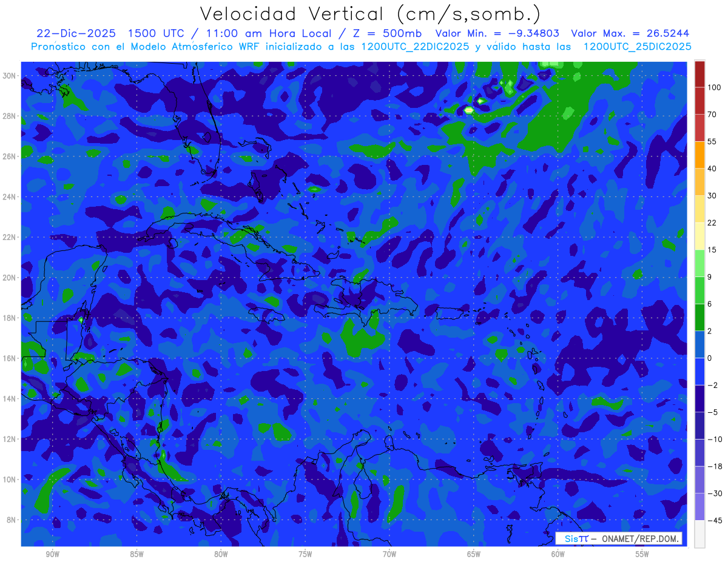Click the '14N' latitude label
Viewport: 728px width, 562px height.
[x=10, y=399]
